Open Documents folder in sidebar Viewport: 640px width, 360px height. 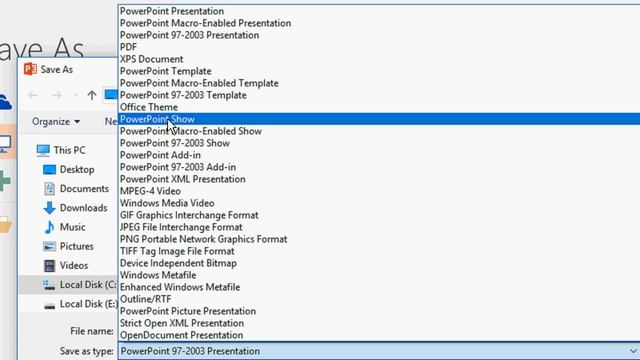pos(76,189)
